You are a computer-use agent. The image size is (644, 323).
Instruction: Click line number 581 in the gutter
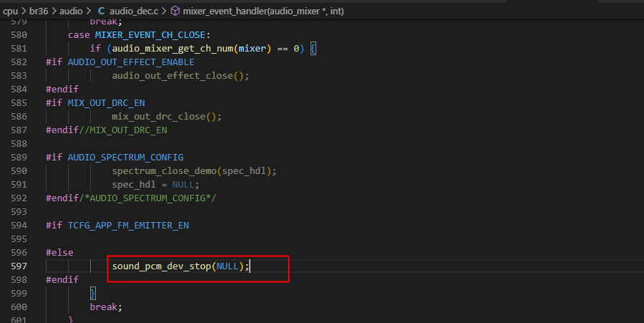[19, 49]
